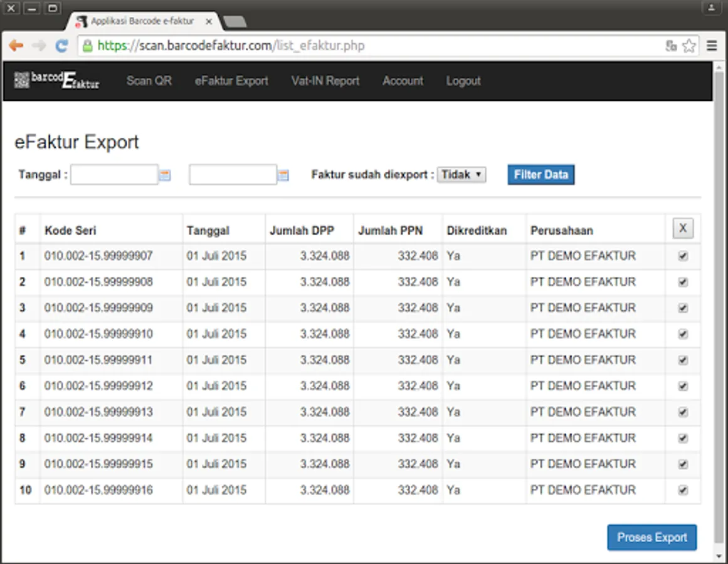Click Jumlah PPN column header
Screen dimensions: 728x564
click(x=390, y=231)
